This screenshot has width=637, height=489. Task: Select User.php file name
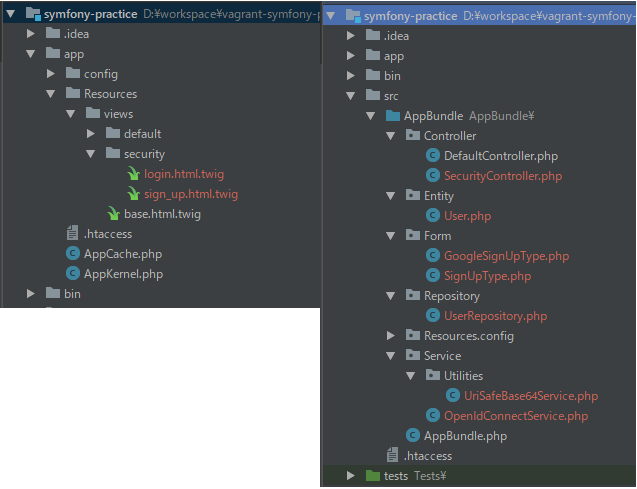coord(467,216)
